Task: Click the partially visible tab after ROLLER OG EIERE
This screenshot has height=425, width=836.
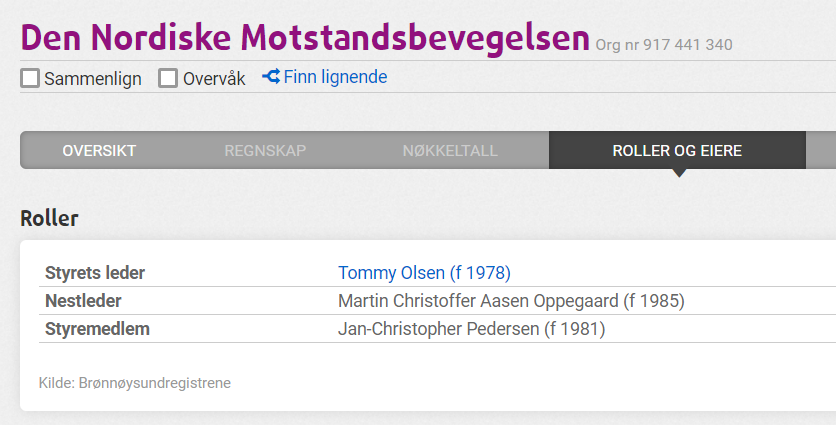Action: click(821, 151)
